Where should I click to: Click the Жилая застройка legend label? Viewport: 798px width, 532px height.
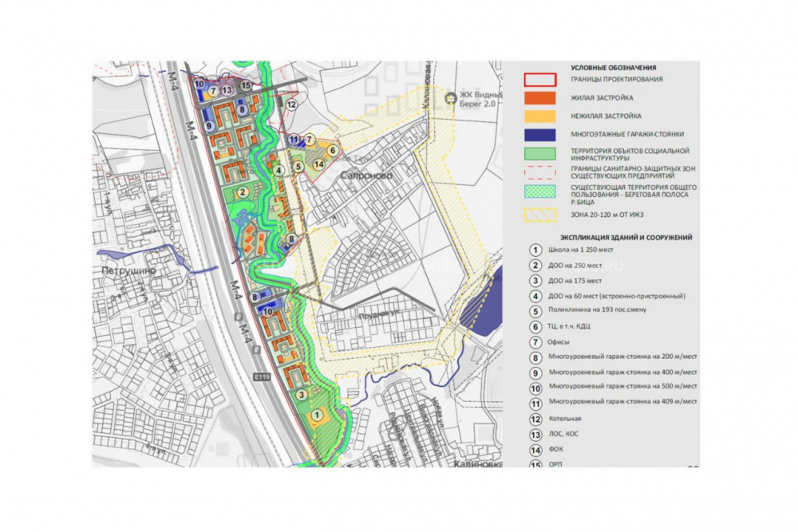[602, 98]
